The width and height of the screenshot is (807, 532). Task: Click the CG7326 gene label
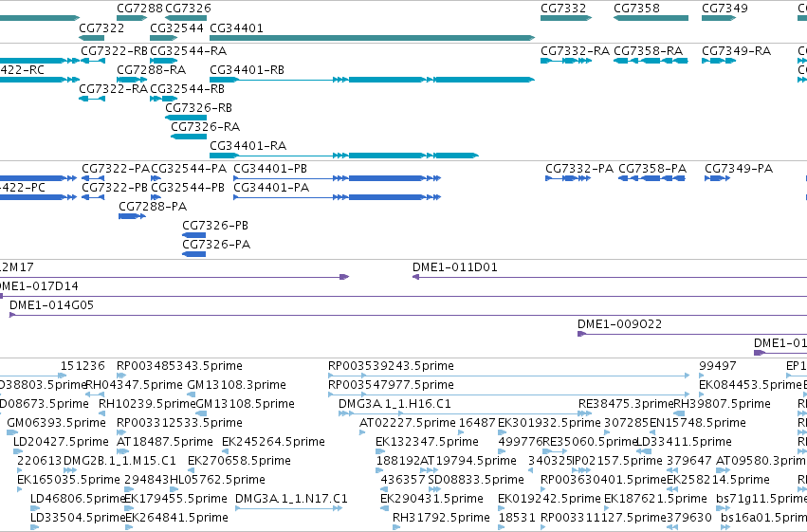tap(188, 9)
